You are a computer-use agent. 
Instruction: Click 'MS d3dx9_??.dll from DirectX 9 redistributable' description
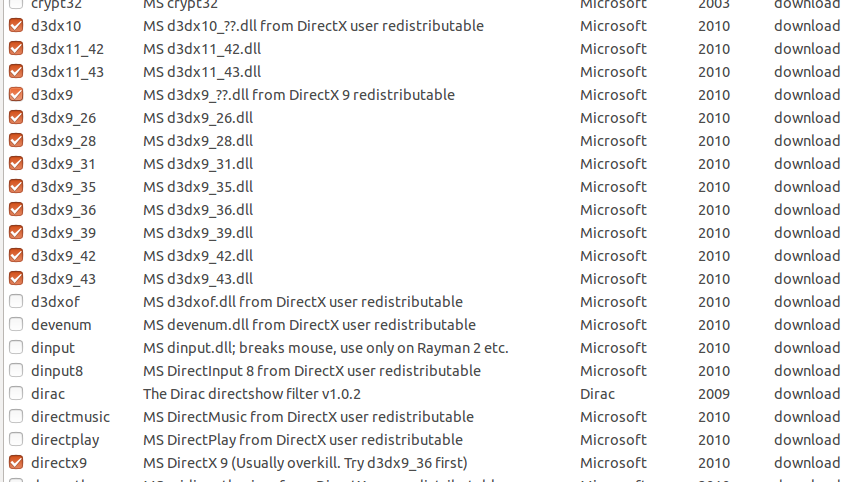pyautogui.click(x=299, y=95)
